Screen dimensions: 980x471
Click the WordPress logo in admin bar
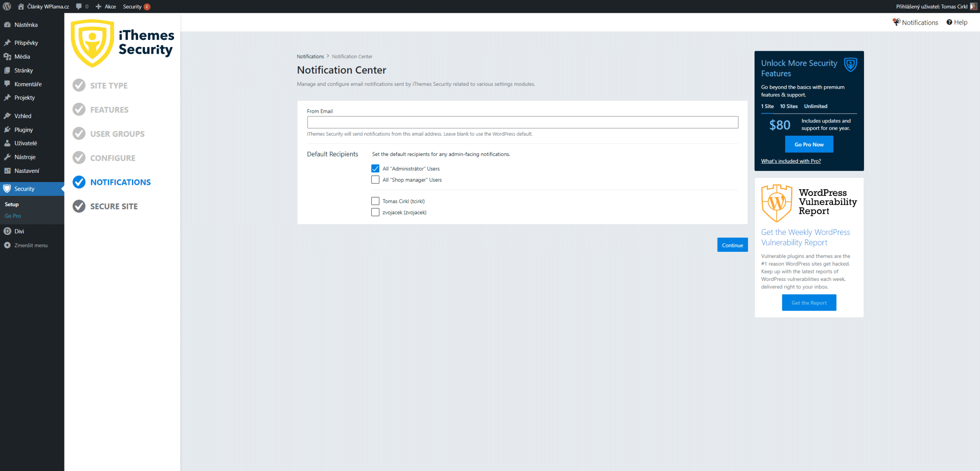pos(7,6)
